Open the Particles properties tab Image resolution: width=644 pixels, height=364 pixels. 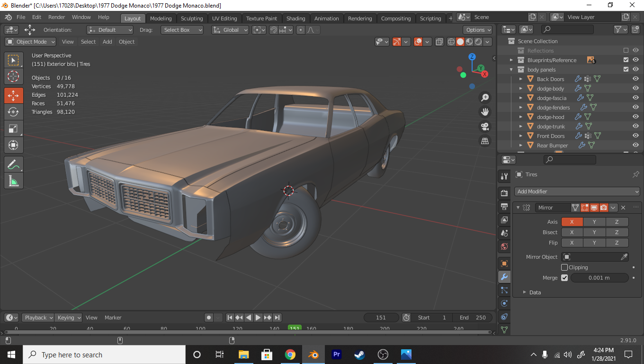(x=504, y=290)
